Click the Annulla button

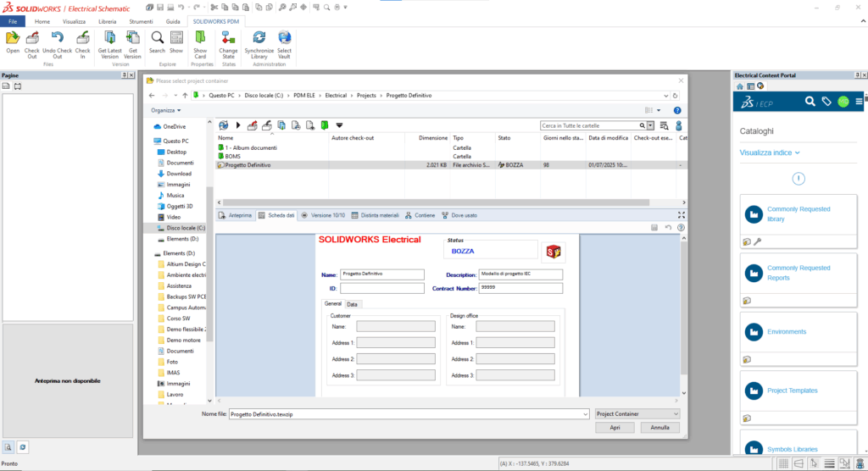tap(659, 428)
